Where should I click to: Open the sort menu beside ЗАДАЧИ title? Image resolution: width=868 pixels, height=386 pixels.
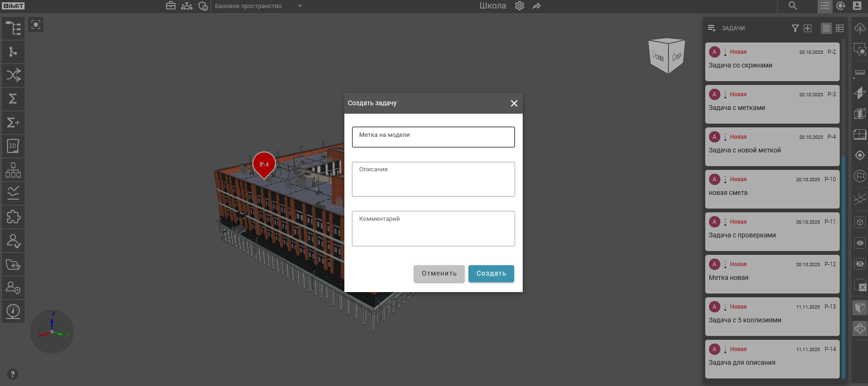[x=711, y=28]
